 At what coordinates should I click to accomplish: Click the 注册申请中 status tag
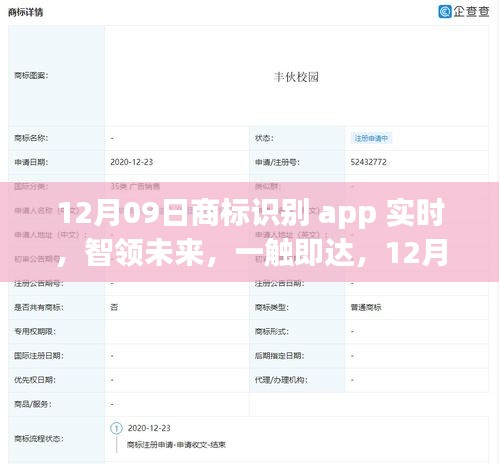[x=371, y=138]
